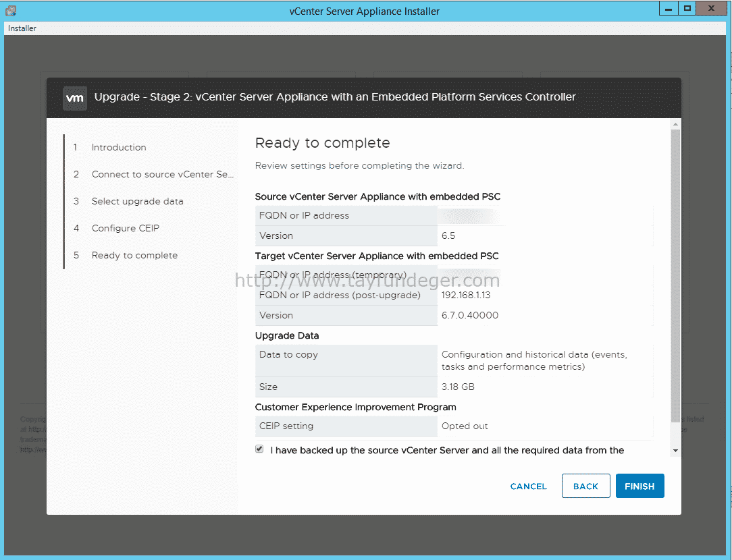732x560 pixels.
Task: Click the vm logo icon
Action: [75, 98]
